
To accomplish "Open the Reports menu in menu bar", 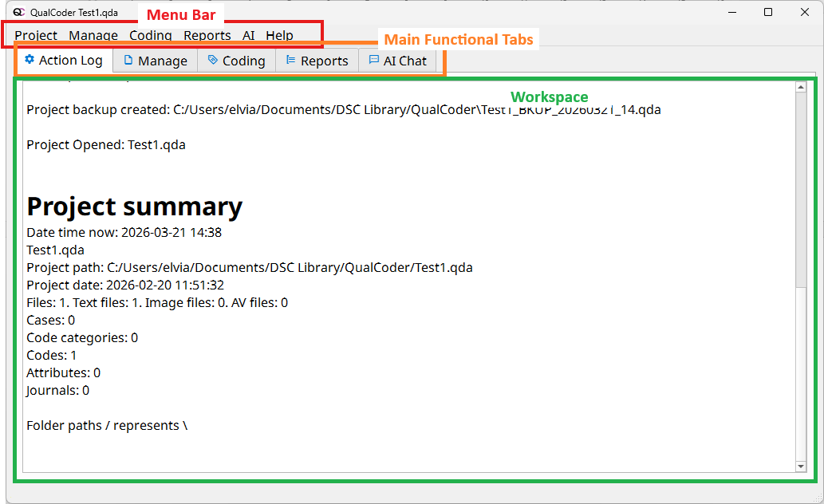I will [207, 35].
